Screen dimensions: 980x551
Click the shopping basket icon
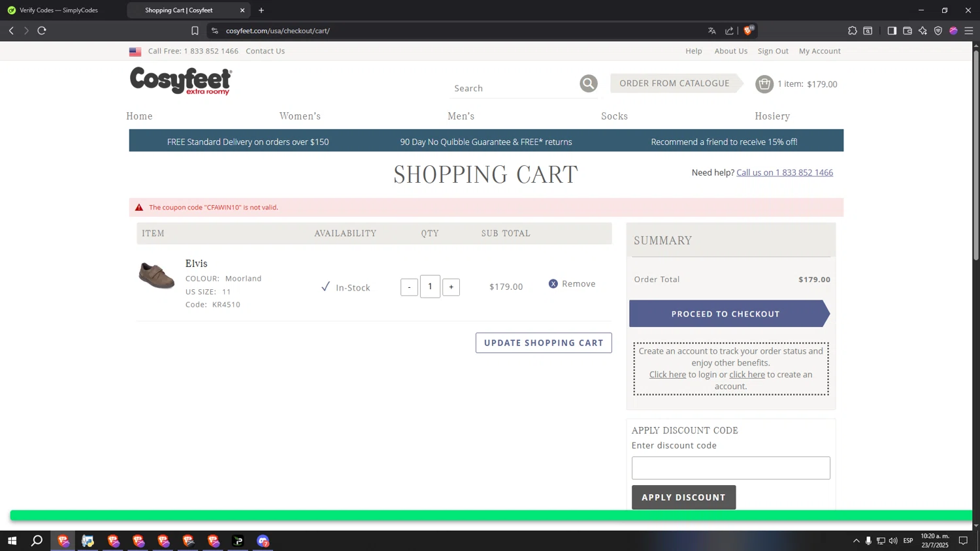(x=764, y=84)
